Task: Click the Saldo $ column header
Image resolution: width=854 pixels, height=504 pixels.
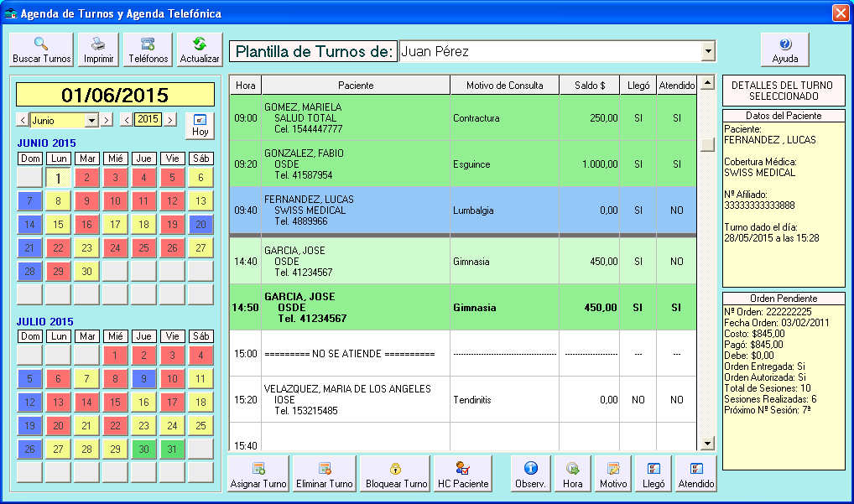Action: 590,86
